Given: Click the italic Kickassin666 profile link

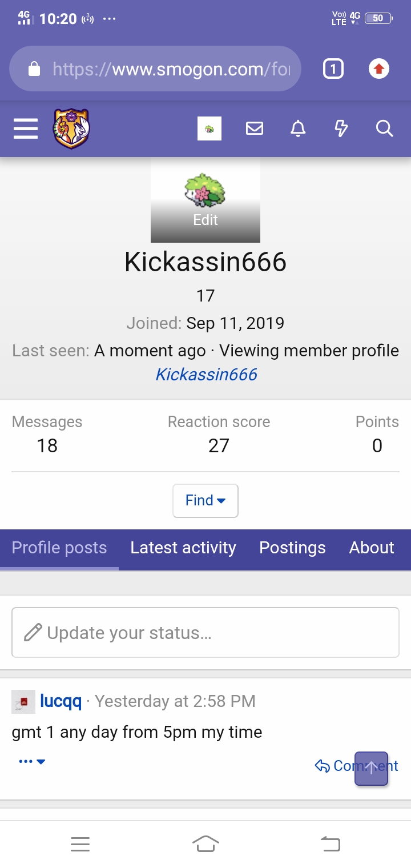Looking at the screenshot, I should [206, 375].
